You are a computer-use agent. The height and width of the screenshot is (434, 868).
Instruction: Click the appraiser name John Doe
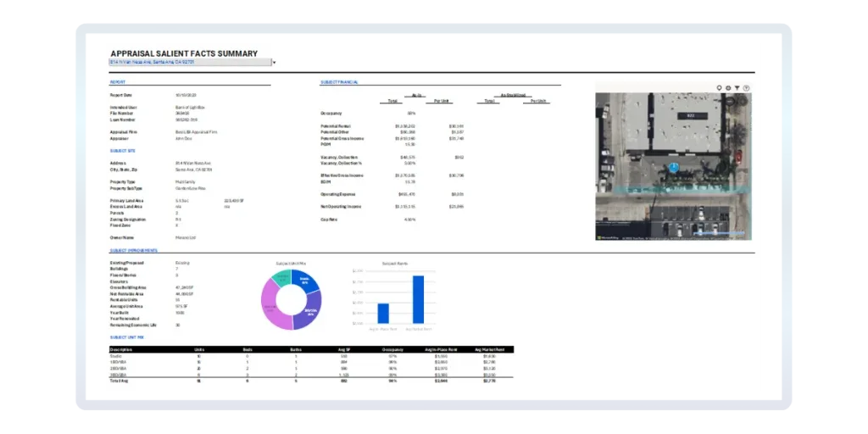pos(184,138)
